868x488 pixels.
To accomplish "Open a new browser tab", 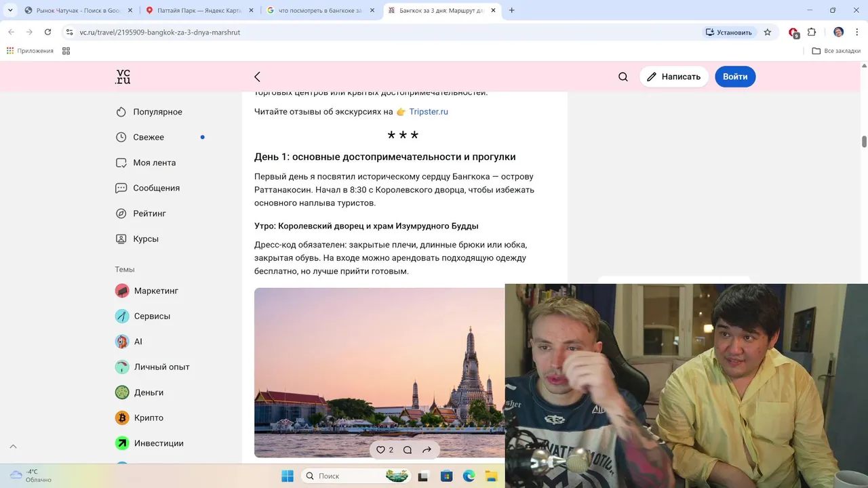I will click(512, 10).
